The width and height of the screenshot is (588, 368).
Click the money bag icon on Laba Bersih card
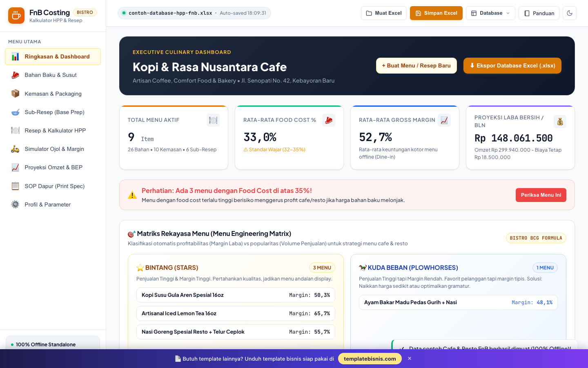coord(560,121)
